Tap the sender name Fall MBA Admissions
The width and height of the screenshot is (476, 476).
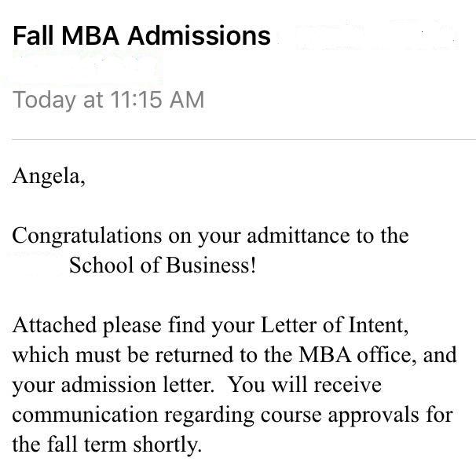141,36
